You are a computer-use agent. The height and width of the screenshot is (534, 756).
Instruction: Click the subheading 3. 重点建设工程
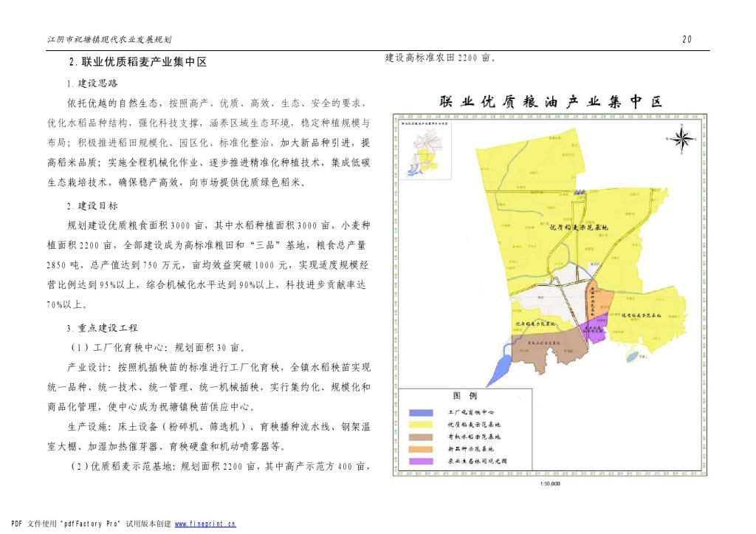coord(103,328)
